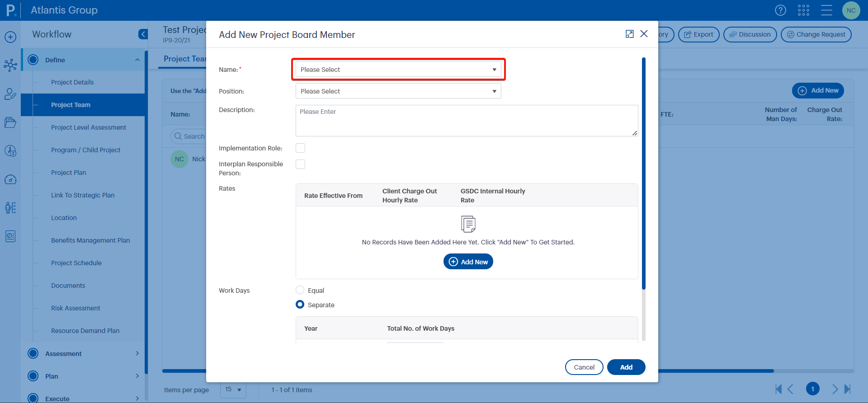The width and height of the screenshot is (868, 403).
Task: Open the hamburger menu icon in header
Action: tap(826, 10)
